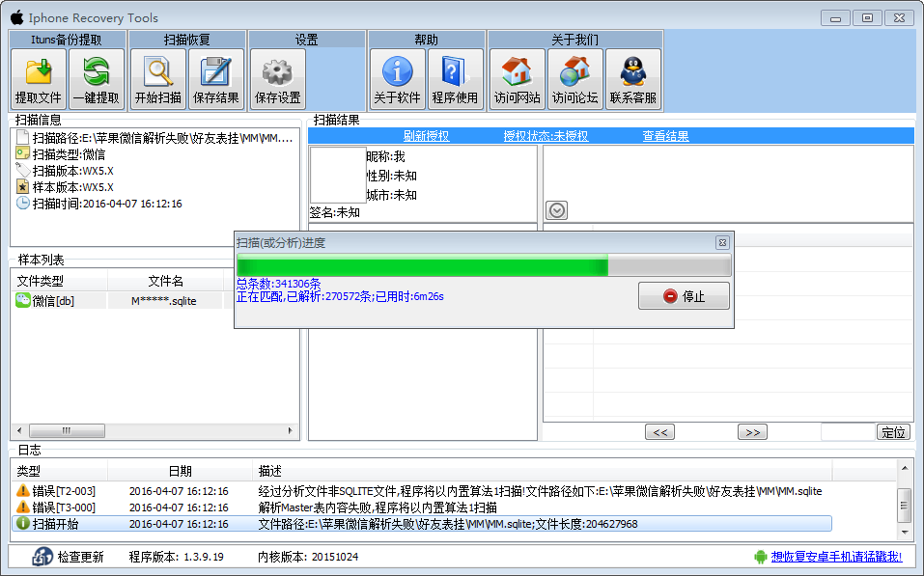Click the 刷新授权 refresh authorization link
924x576 pixels.
coord(426,136)
